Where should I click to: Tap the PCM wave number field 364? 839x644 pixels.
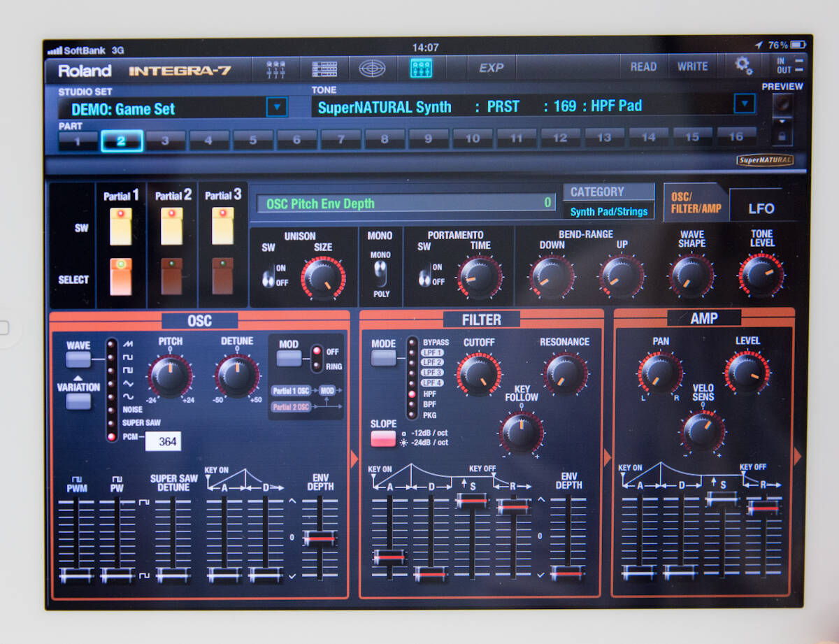pos(162,441)
